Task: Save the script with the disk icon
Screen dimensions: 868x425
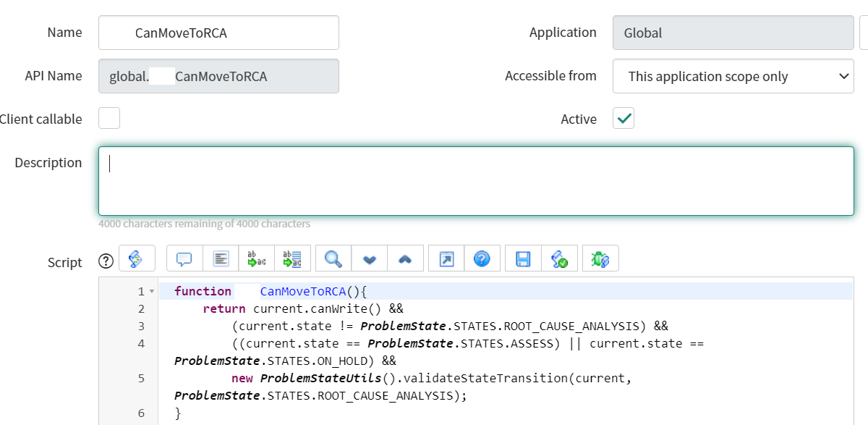Action: point(523,258)
